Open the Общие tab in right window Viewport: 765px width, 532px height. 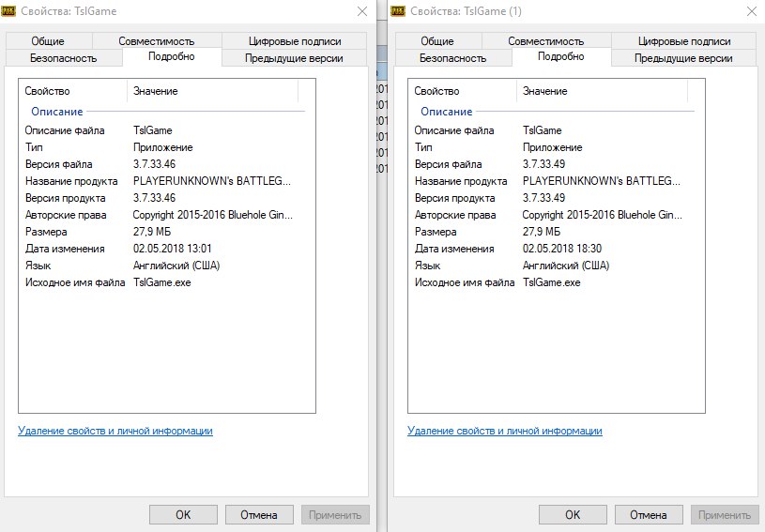[x=437, y=41]
